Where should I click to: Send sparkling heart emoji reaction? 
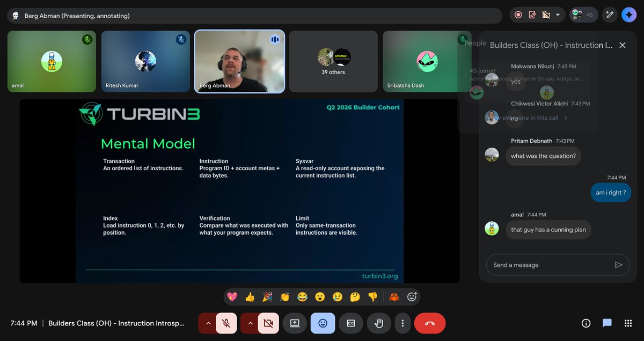(x=232, y=296)
